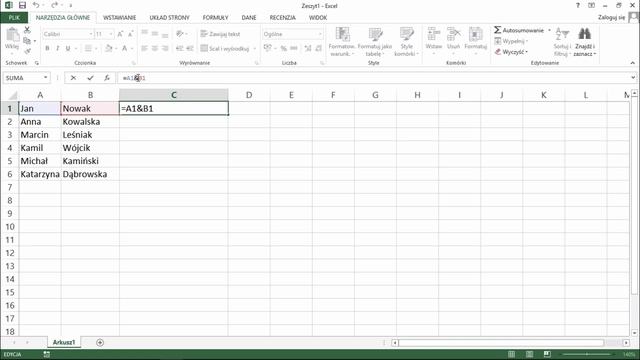Open Style komórki gallery
640x360 pixels.
click(406, 41)
